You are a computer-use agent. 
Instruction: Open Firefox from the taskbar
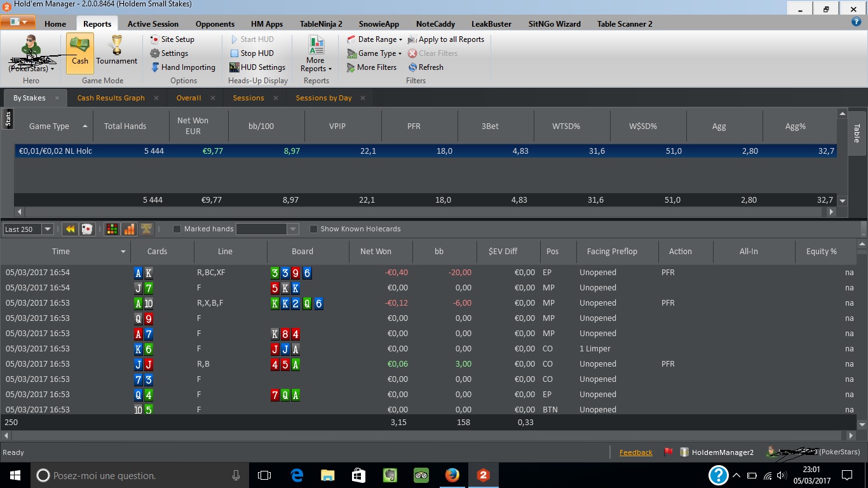(452, 475)
